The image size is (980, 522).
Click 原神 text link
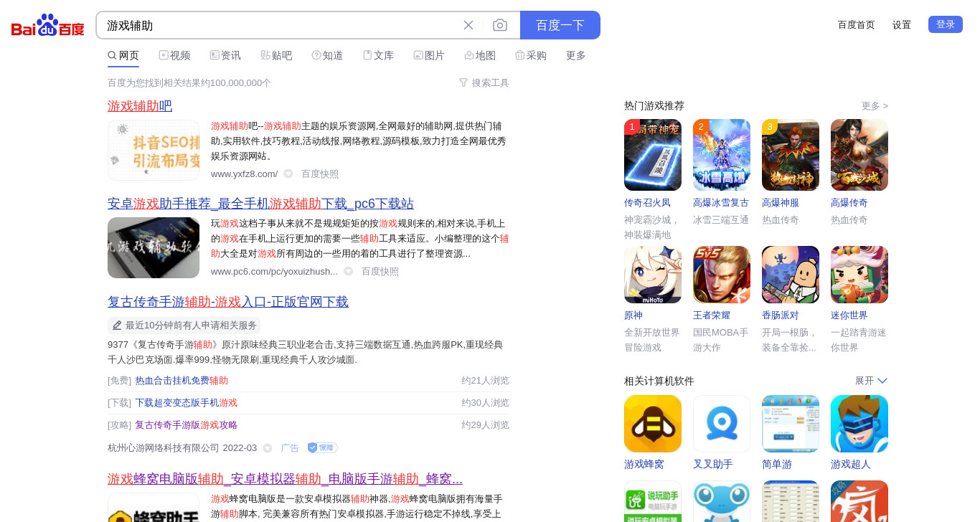[x=633, y=315]
